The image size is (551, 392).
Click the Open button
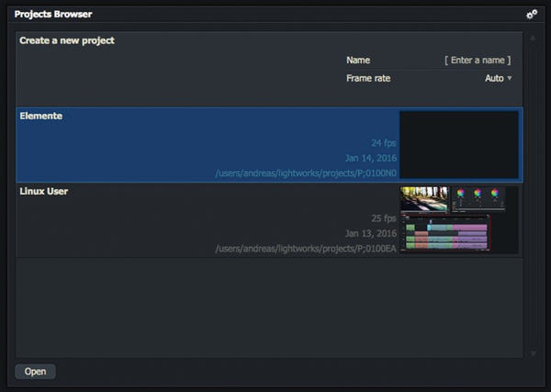click(35, 371)
